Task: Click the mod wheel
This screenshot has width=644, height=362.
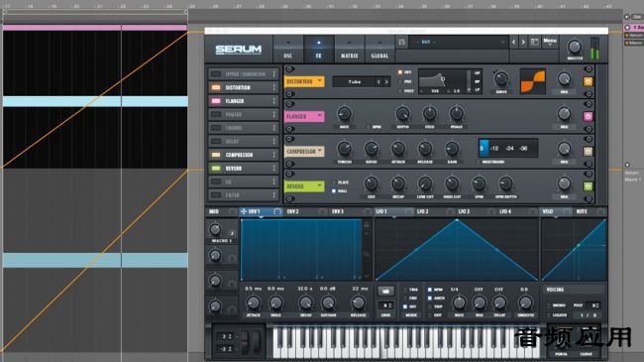Action: pyautogui.click(x=258, y=341)
